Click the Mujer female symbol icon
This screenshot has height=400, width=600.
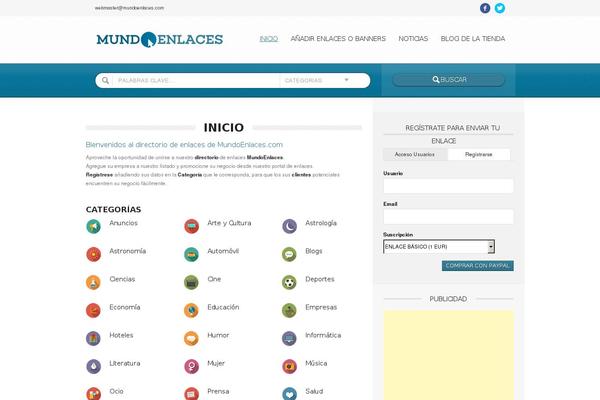point(191,366)
